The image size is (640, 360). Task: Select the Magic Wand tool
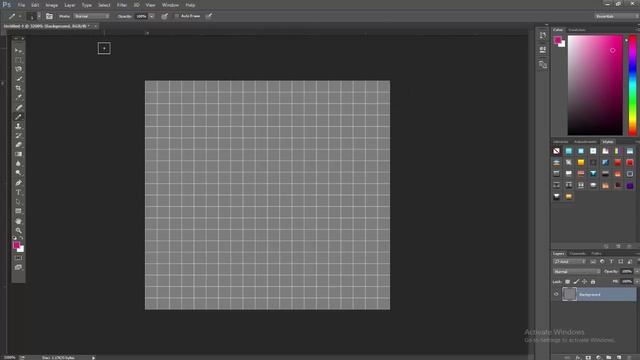18,79
